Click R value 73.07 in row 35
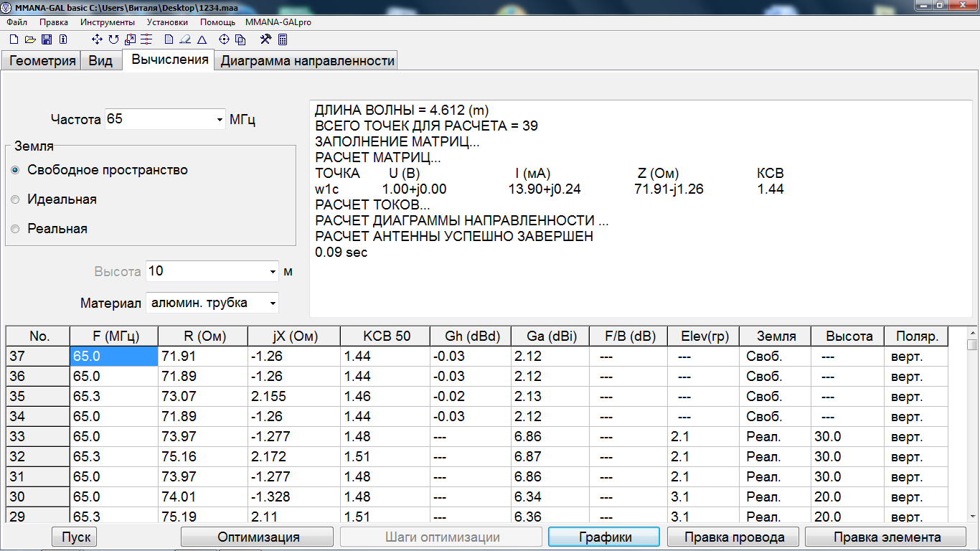The image size is (980, 551). [202, 397]
